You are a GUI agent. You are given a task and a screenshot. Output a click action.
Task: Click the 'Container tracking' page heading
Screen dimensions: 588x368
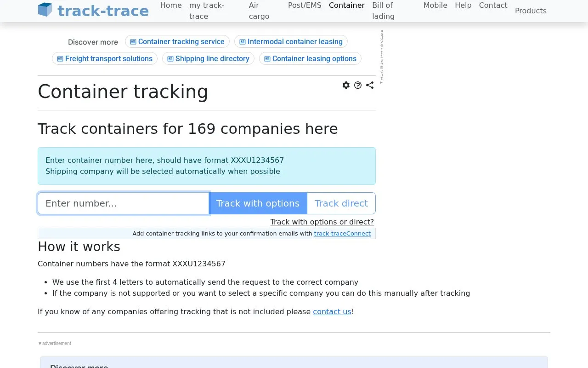(x=123, y=92)
